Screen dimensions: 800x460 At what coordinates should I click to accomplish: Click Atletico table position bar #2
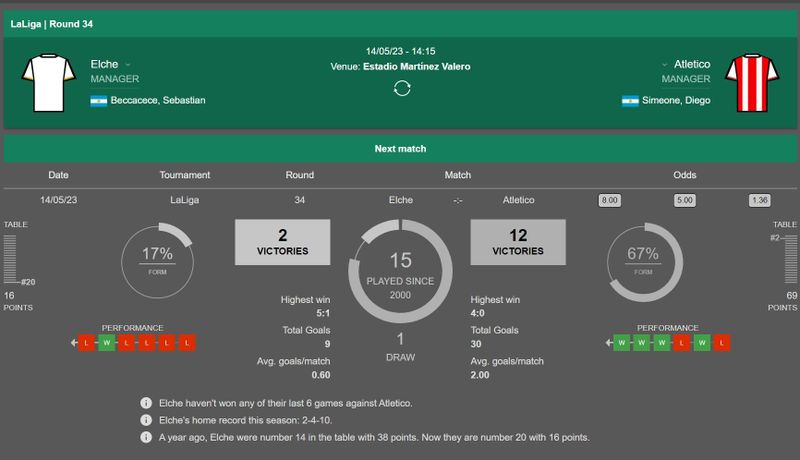[790, 259]
